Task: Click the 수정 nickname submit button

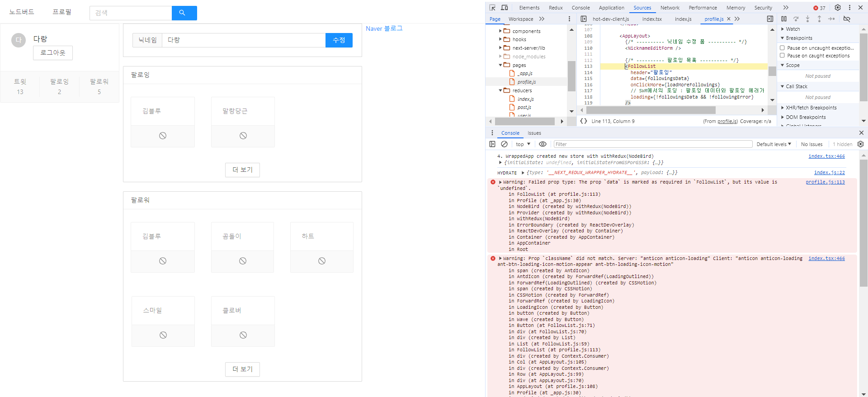Action: click(x=339, y=40)
